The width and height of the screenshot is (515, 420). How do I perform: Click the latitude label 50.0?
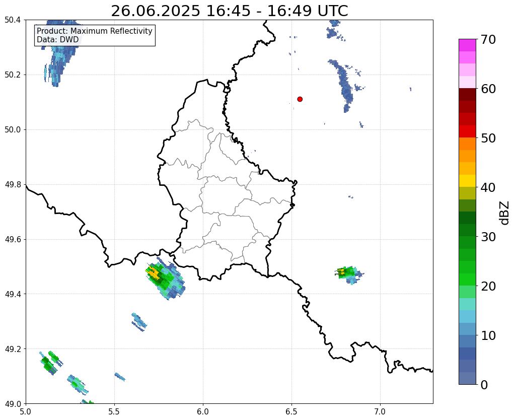click(13, 130)
